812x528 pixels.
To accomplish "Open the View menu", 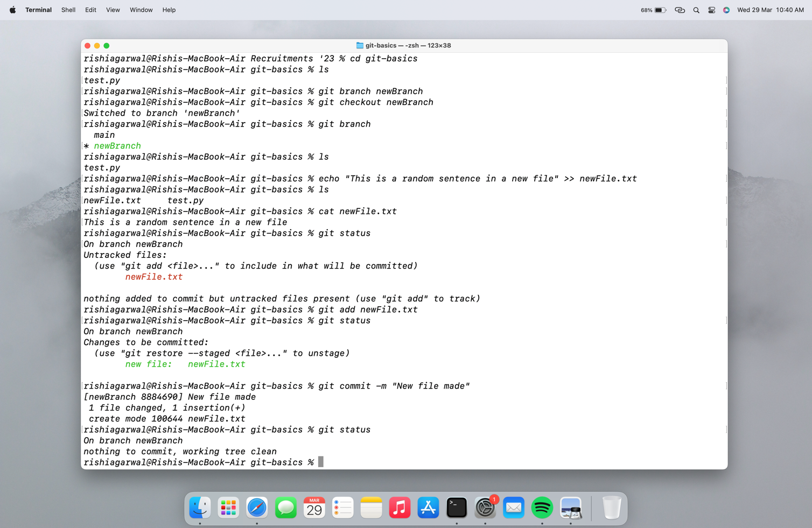I will coord(113,10).
